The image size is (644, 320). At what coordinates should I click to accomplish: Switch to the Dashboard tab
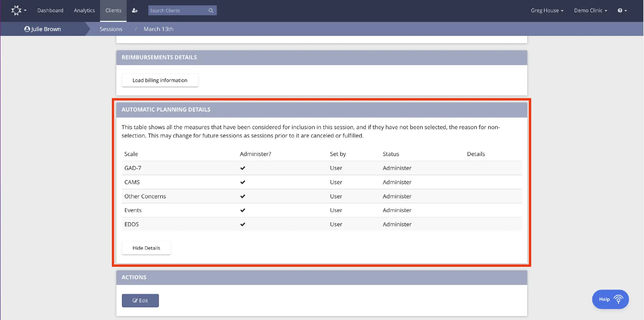(x=50, y=10)
